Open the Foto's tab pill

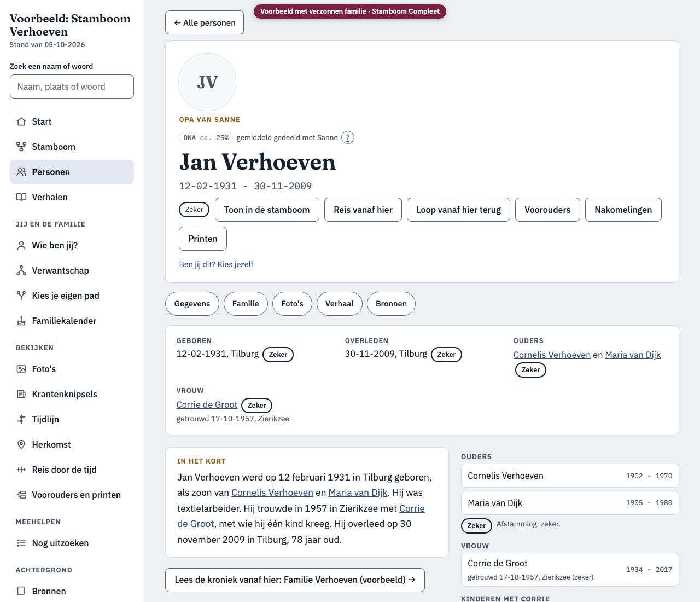(x=292, y=304)
